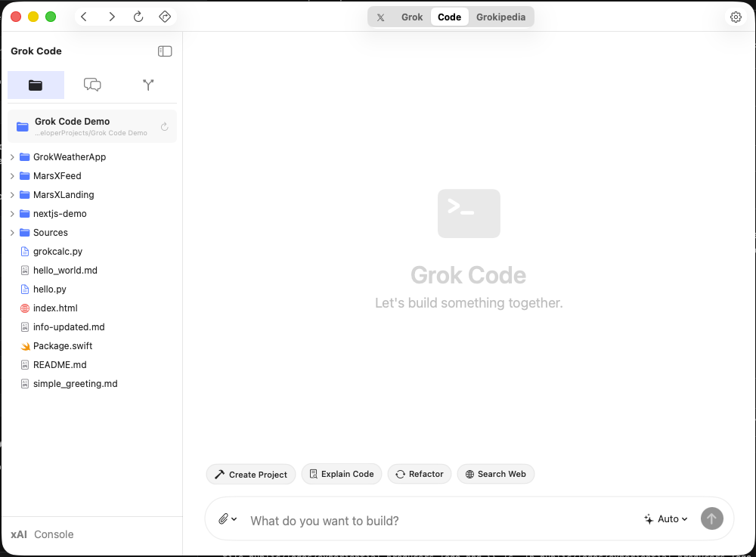756x557 pixels.
Task: Click the send message arrow
Action: pyautogui.click(x=711, y=518)
